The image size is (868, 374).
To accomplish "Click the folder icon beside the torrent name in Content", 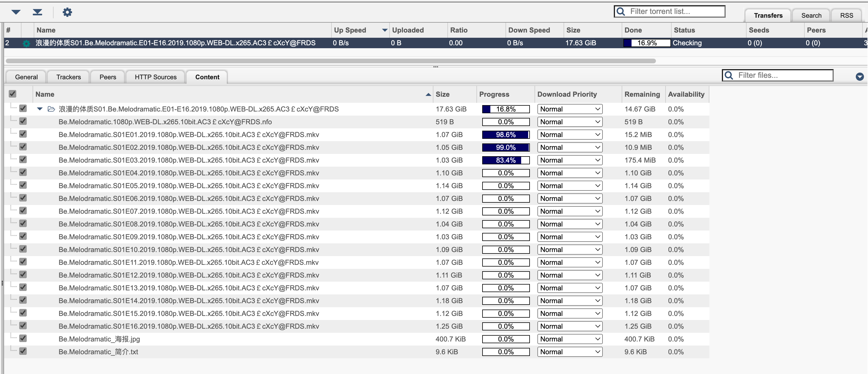I will click(x=51, y=109).
